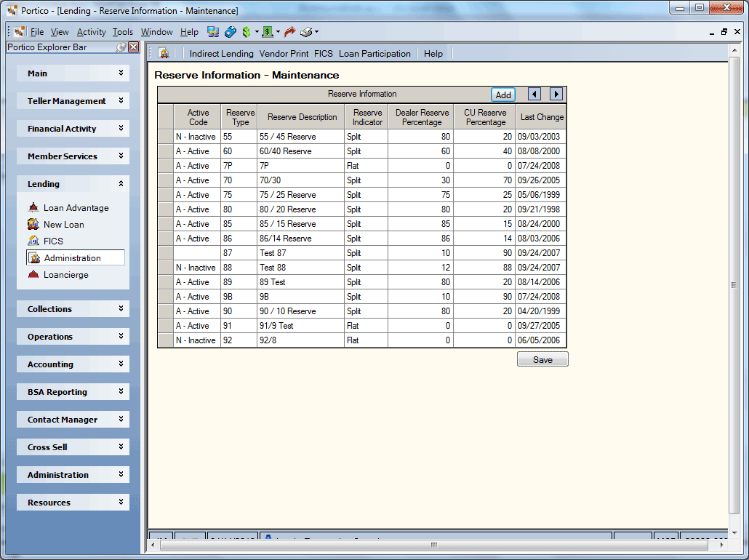
Task: Go to next page with right arrow
Action: click(556, 94)
